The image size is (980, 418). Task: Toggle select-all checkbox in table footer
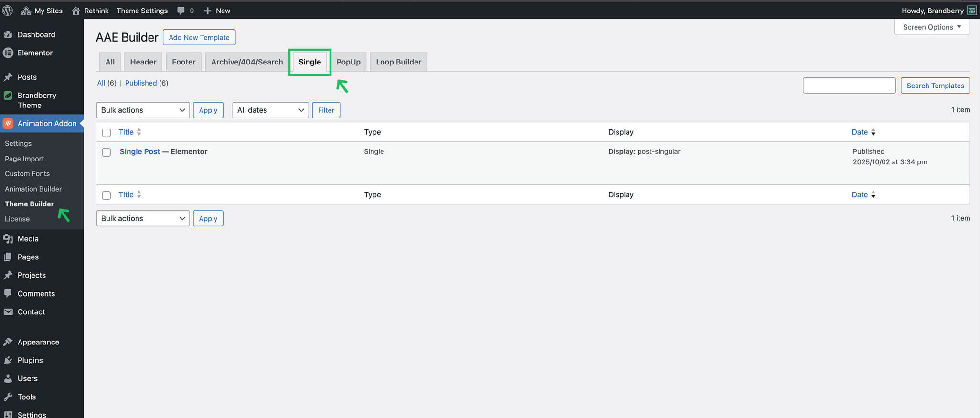pyautogui.click(x=107, y=195)
